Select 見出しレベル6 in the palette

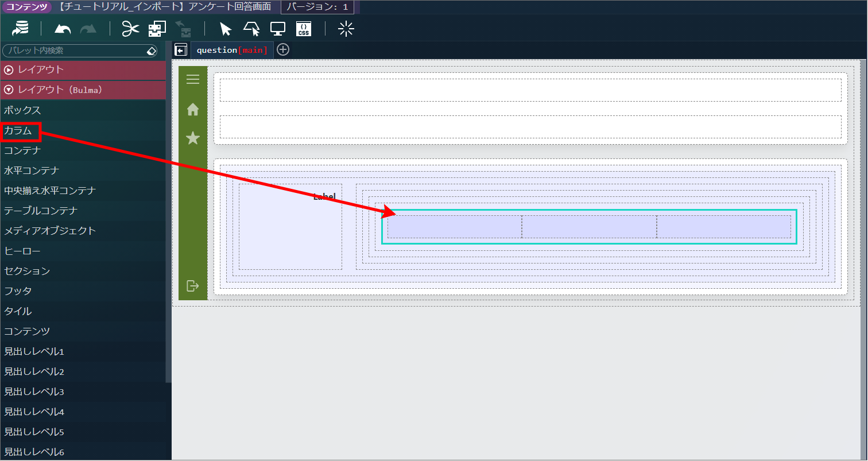(83, 452)
